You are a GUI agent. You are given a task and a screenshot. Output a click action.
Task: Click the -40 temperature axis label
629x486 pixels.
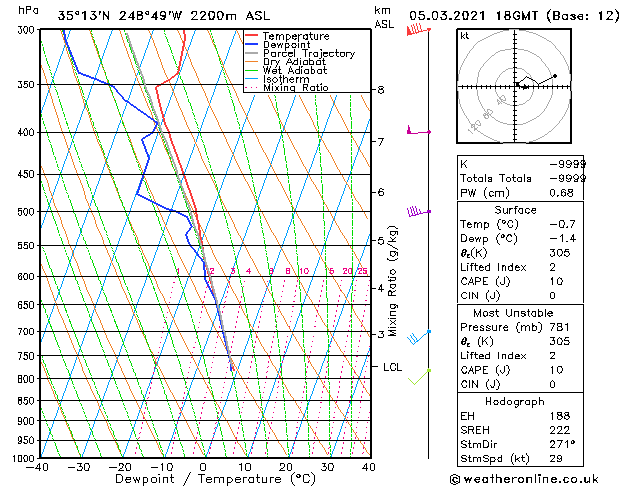(37, 467)
